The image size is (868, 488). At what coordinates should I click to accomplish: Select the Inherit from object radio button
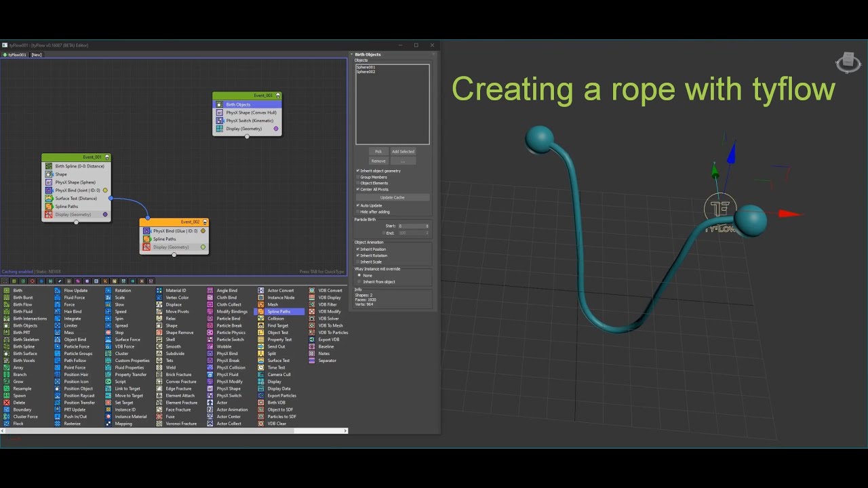click(x=359, y=281)
